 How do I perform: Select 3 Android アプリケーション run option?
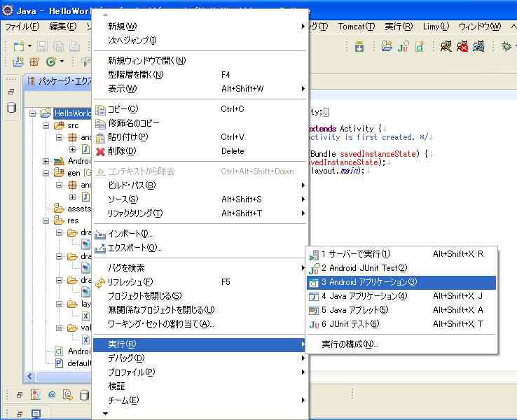point(401,282)
